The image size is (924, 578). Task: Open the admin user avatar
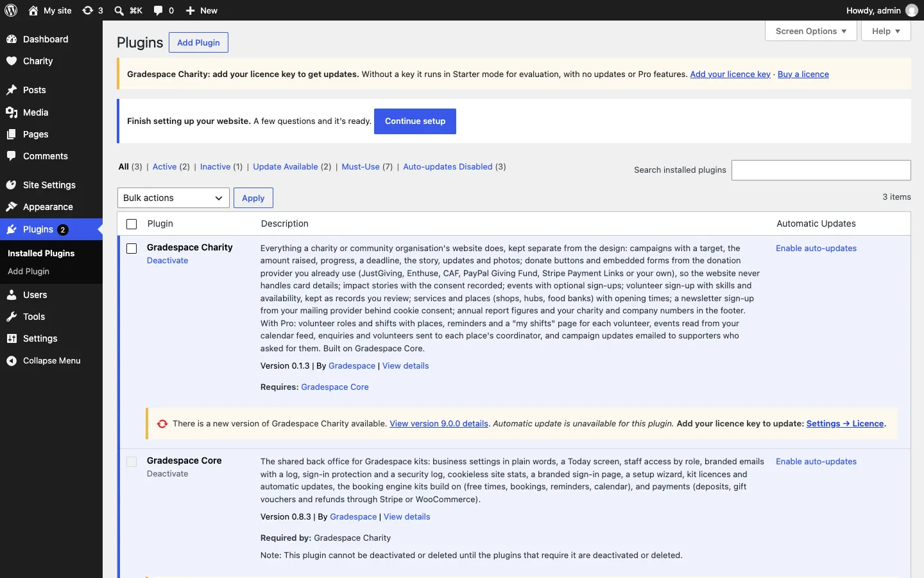pos(912,10)
